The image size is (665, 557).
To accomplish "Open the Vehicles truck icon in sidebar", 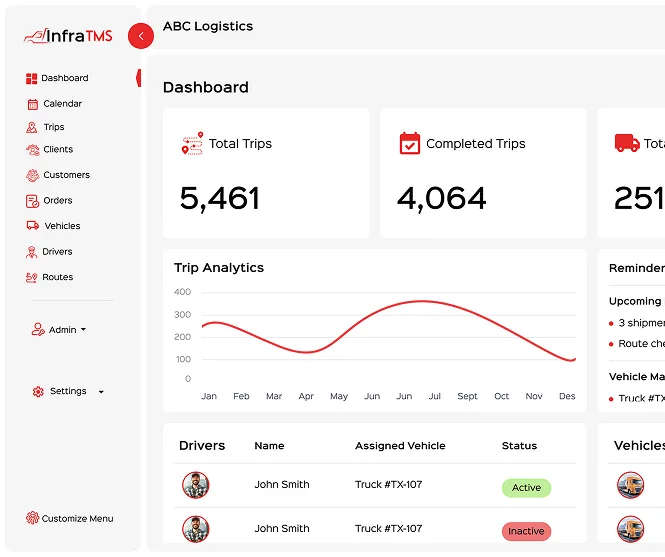I will [33, 225].
